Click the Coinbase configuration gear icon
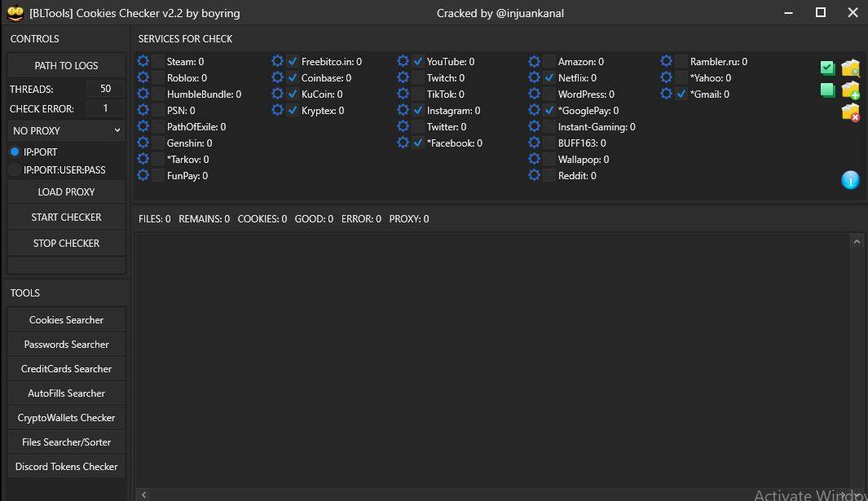This screenshot has height=501, width=868. pyautogui.click(x=277, y=77)
